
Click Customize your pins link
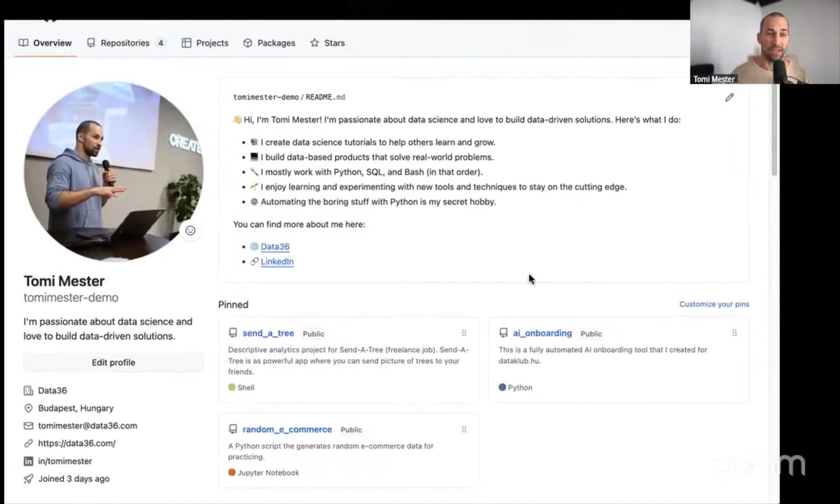pyautogui.click(x=714, y=304)
